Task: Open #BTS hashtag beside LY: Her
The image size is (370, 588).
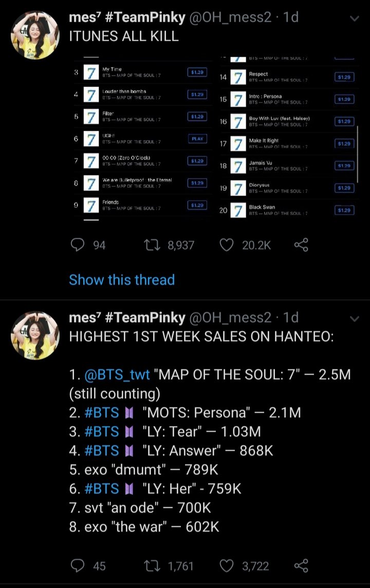Action: coord(102,489)
